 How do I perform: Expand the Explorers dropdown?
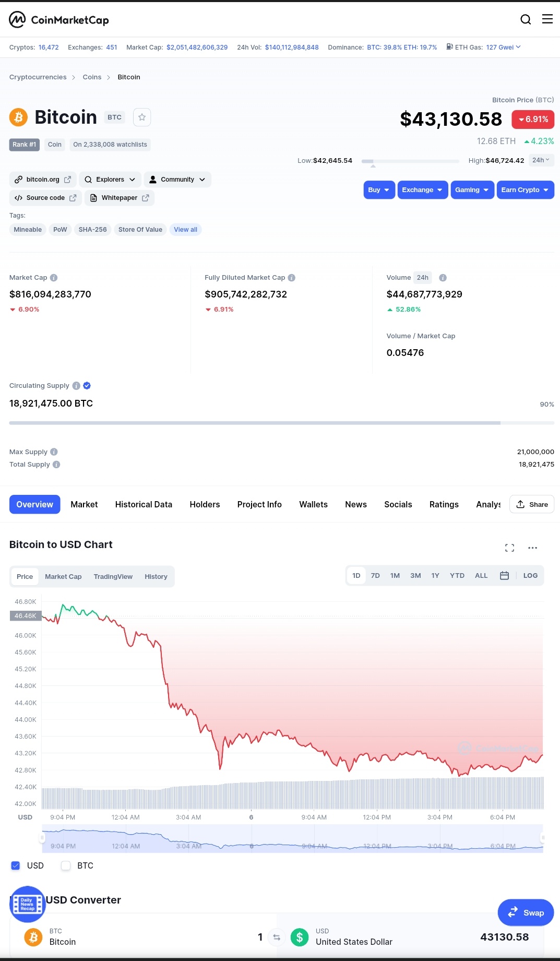coord(110,180)
